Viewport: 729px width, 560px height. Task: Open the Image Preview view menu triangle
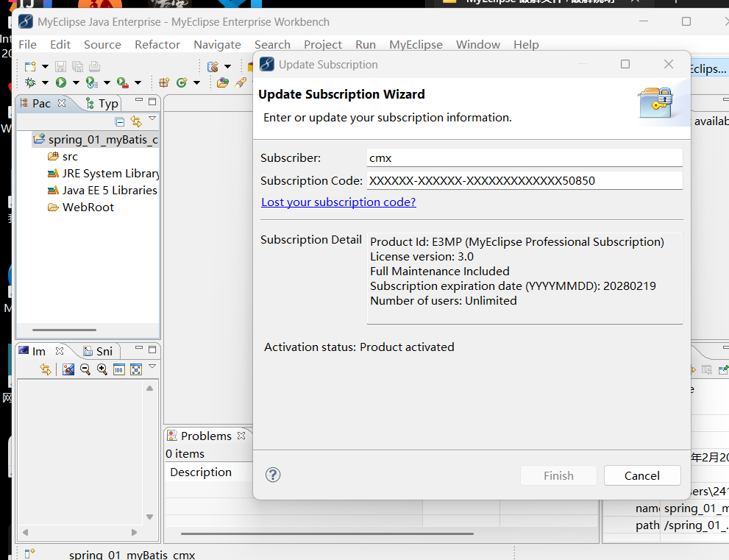point(152,366)
